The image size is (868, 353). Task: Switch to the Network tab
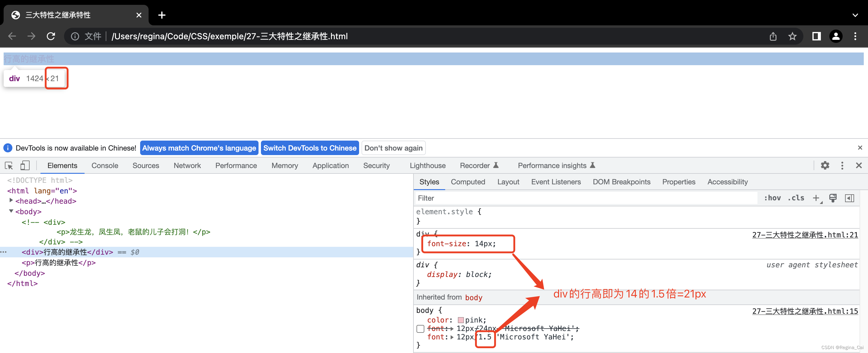coord(187,166)
